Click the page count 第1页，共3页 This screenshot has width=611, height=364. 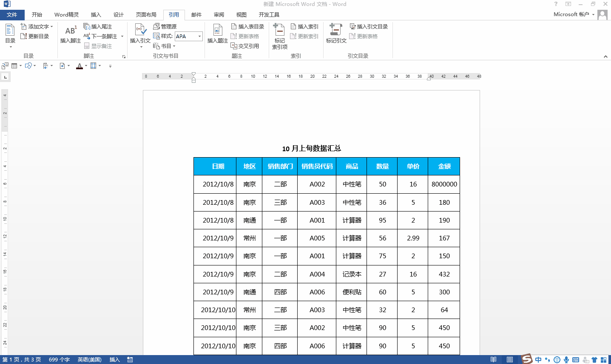[22, 360]
